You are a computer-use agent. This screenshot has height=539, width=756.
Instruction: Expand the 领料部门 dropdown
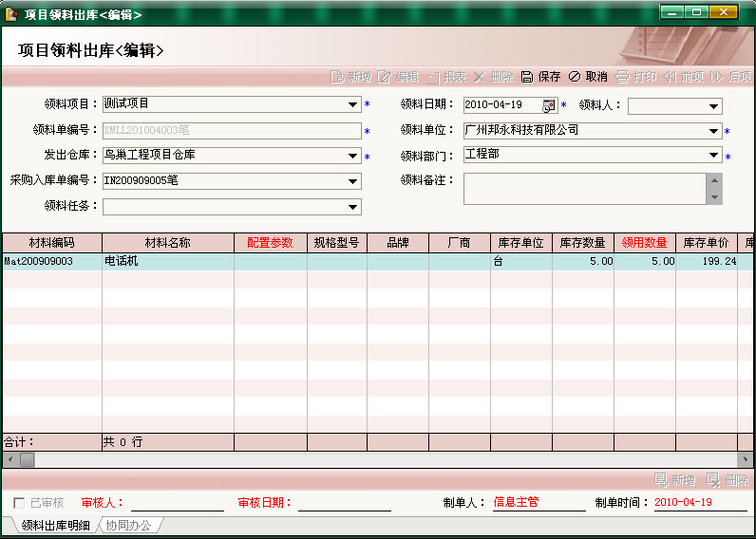click(x=714, y=156)
